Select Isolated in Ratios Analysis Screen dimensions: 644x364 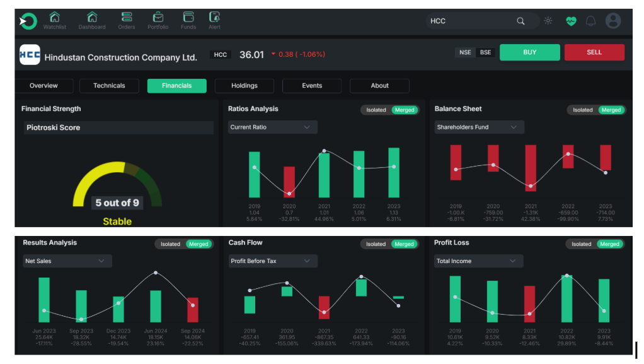pos(376,110)
